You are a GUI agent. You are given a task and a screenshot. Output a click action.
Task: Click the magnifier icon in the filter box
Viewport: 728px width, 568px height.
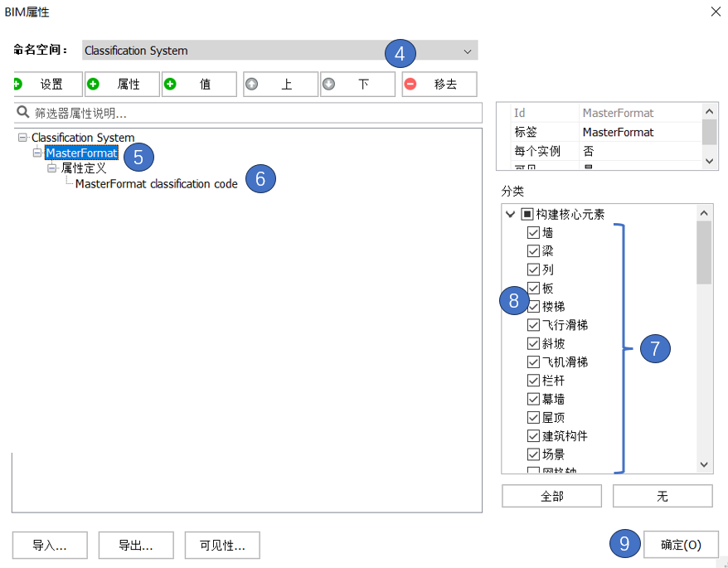coord(22,113)
